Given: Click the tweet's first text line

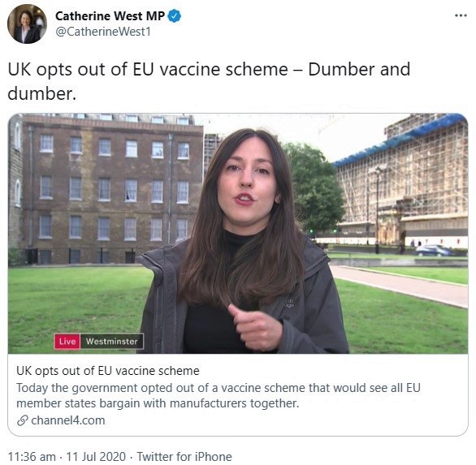Looking at the screenshot, I should point(209,70).
